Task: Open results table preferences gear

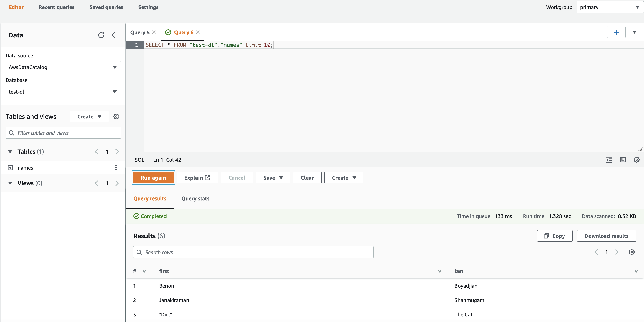Action: click(632, 252)
